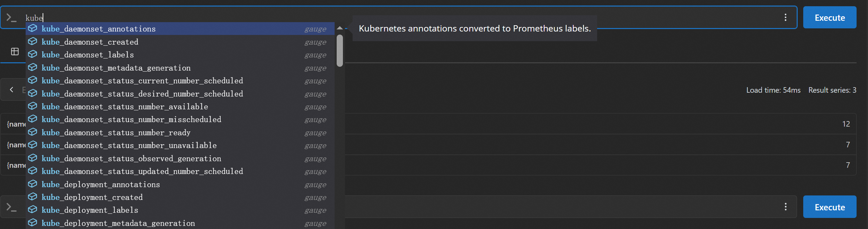
Task: Click the autocomplete list scrollbar thumb
Action: (339, 51)
